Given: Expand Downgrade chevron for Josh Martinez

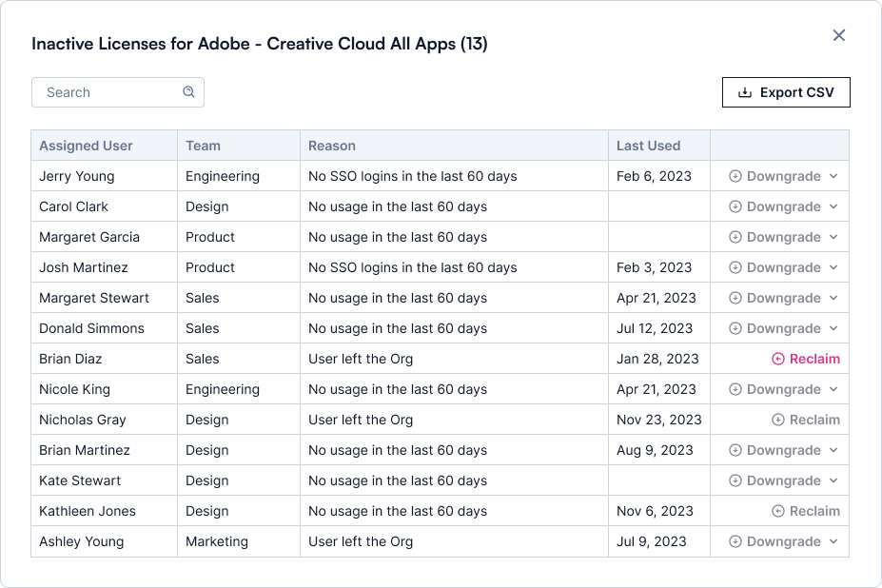Looking at the screenshot, I should click(833, 267).
